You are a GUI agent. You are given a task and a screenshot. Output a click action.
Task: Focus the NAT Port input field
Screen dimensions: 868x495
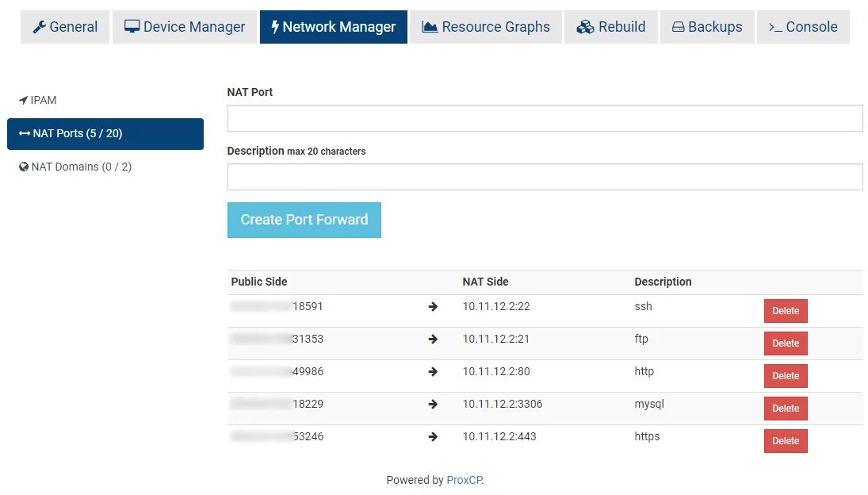pos(545,118)
